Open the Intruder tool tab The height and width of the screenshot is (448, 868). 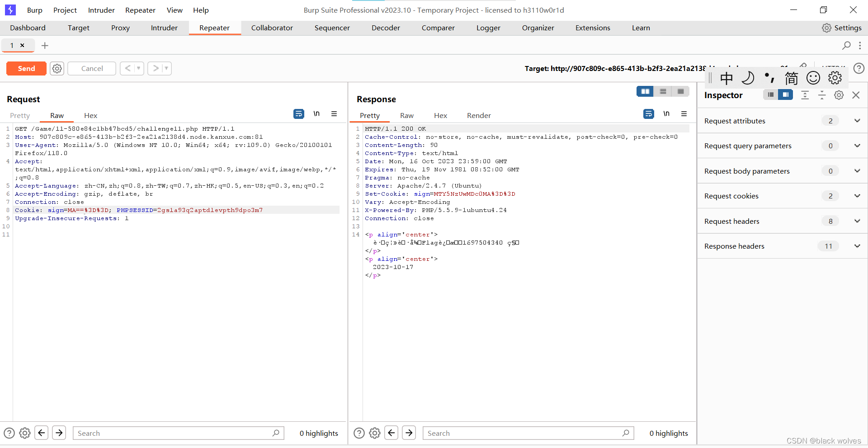164,28
